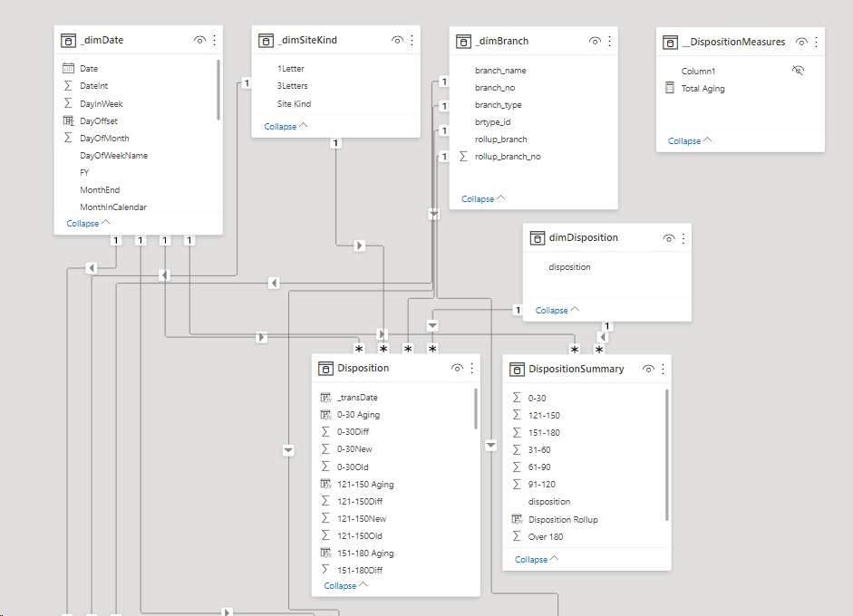Collapse the _dimBranch table
Viewport: 853px width, 616px height.
[482, 199]
